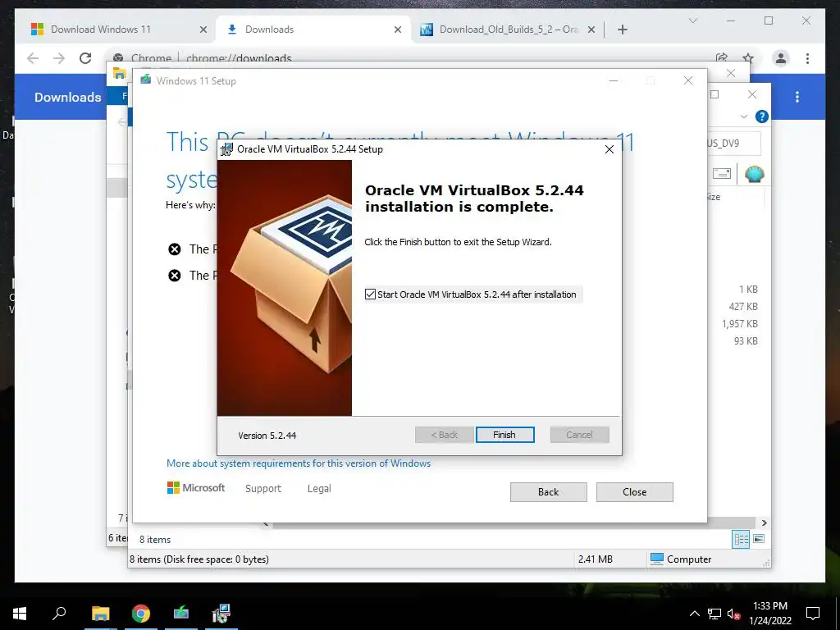Click Chrome forward arrow
This screenshot has width=840, height=630.
(59, 58)
